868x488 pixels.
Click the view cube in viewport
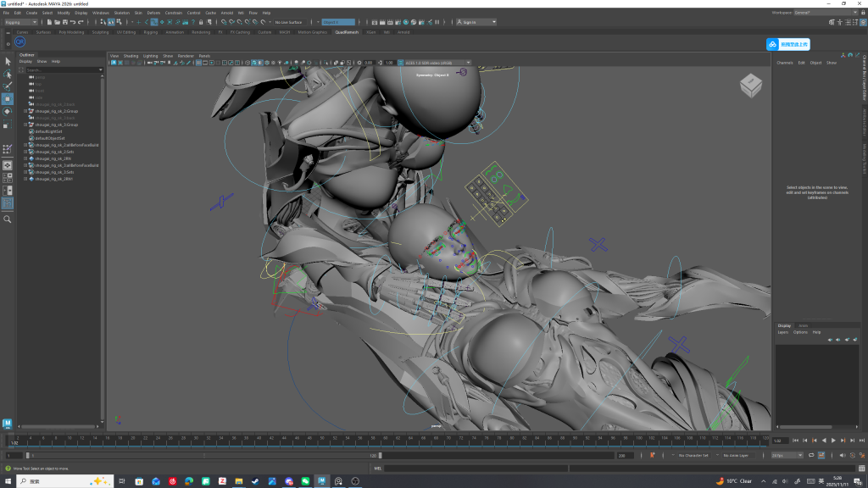(750, 85)
